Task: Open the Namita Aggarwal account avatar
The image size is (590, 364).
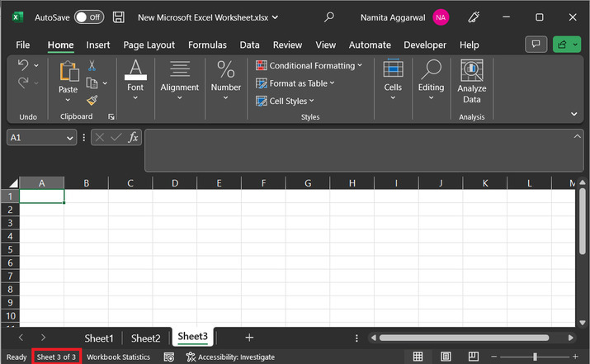Action: click(x=441, y=17)
